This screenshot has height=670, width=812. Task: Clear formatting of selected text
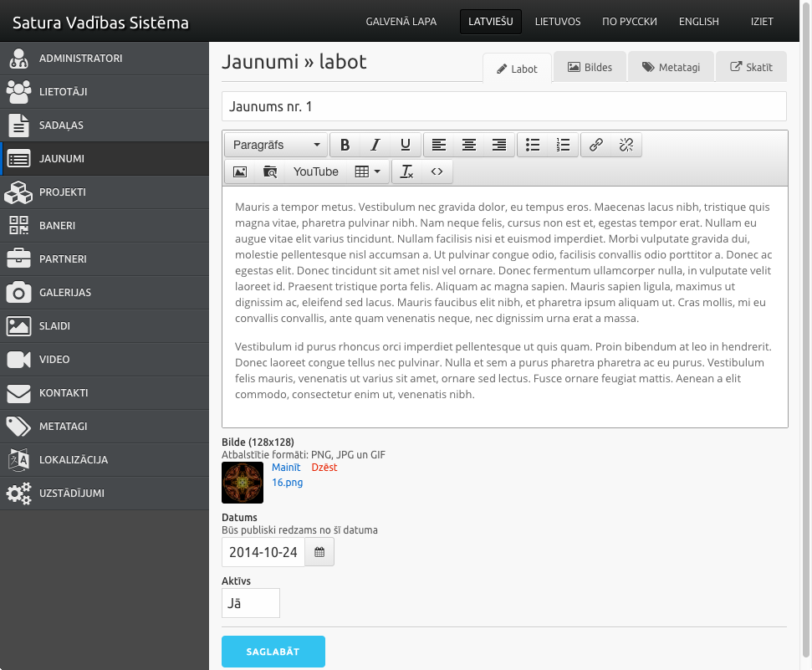[x=406, y=171]
